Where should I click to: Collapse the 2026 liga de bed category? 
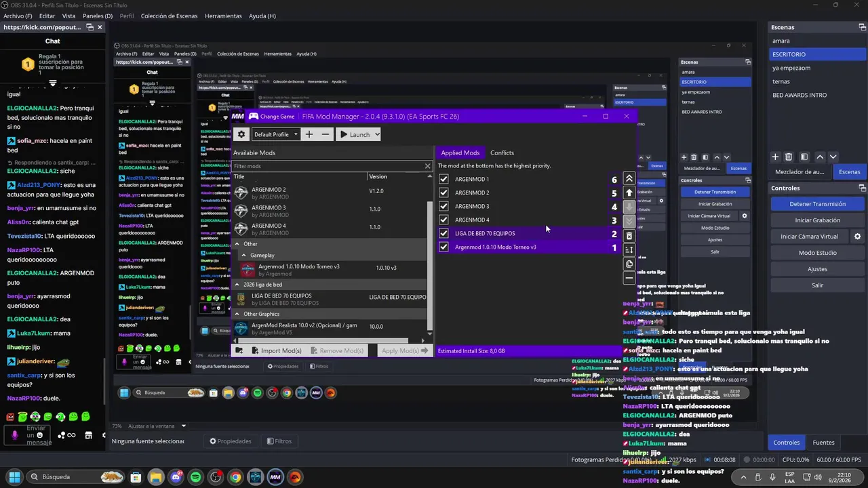point(237,285)
